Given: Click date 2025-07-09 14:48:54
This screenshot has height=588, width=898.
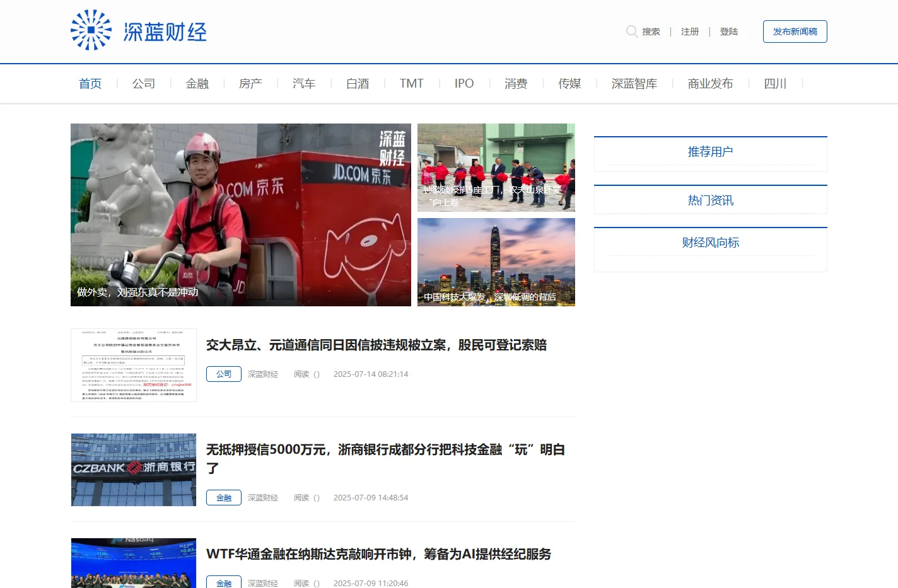Looking at the screenshot, I should [371, 498].
